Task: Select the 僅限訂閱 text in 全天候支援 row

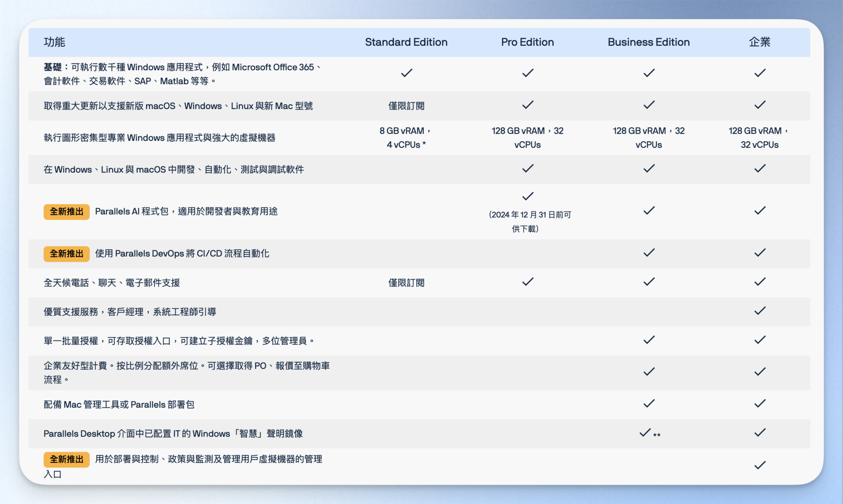Action: tap(406, 282)
